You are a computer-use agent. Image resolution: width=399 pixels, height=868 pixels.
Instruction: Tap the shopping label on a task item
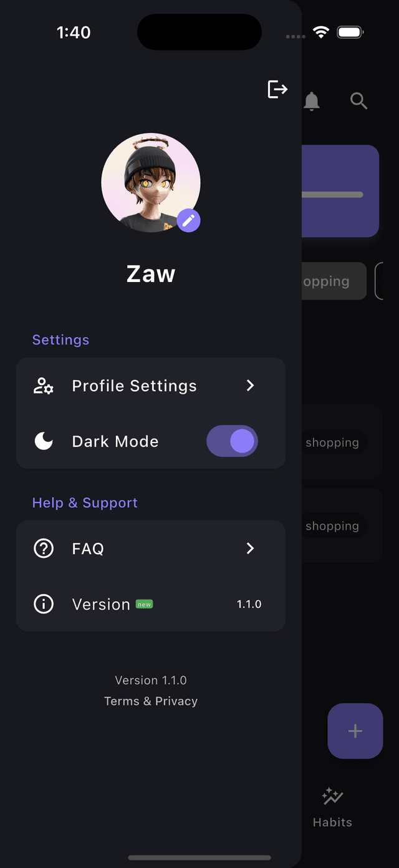click(332, 442)
